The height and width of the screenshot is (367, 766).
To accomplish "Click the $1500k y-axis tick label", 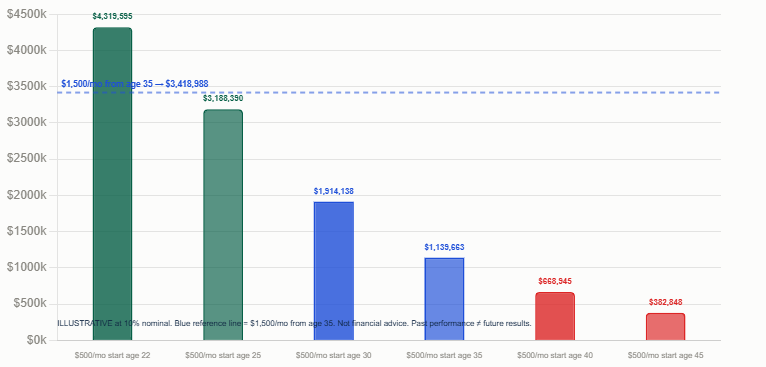I will 27,232.
